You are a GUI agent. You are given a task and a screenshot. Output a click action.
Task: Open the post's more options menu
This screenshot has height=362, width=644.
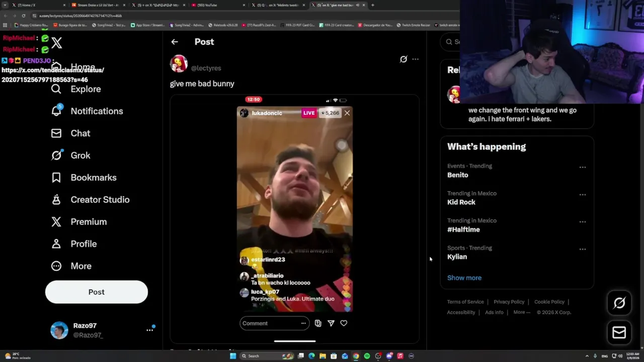point(415,59)
